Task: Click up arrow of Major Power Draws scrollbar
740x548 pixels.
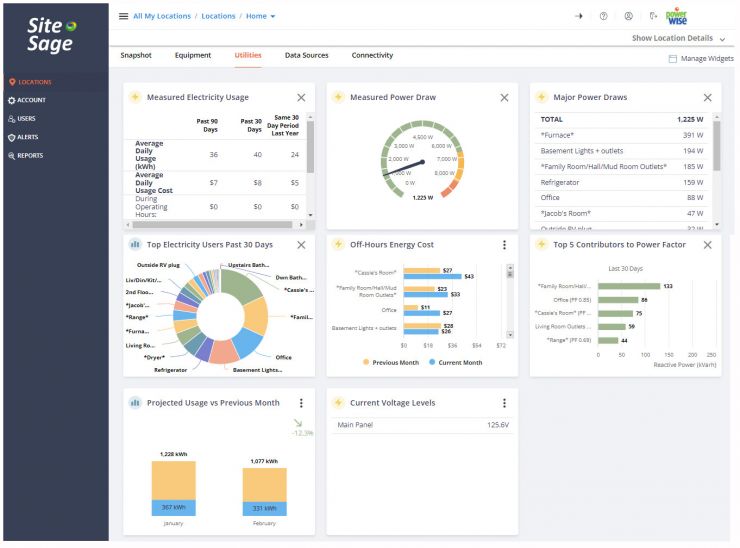Action: 717,116
